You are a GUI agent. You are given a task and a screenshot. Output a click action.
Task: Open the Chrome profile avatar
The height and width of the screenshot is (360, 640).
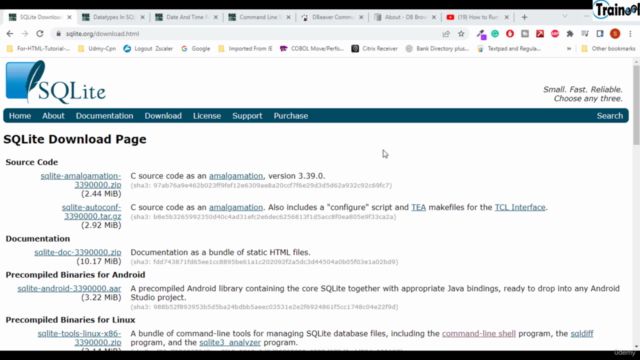click(615, 34)
